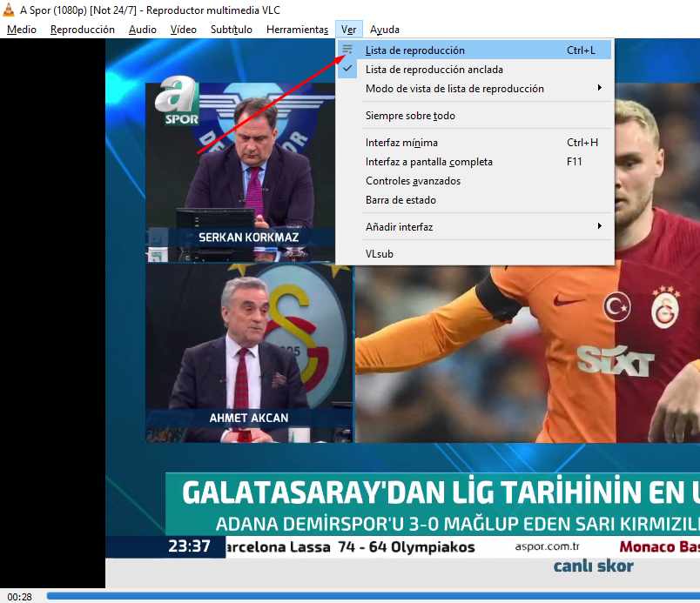
Task: Expand Modo de vista de lista de reproducción submenu
Action: (x=454, y=89)
